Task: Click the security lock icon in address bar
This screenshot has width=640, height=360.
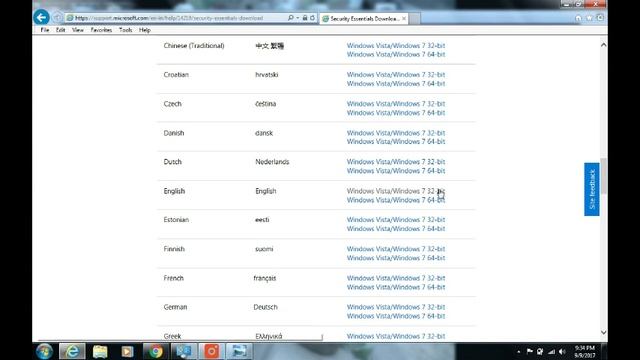Action: point(304,18)
